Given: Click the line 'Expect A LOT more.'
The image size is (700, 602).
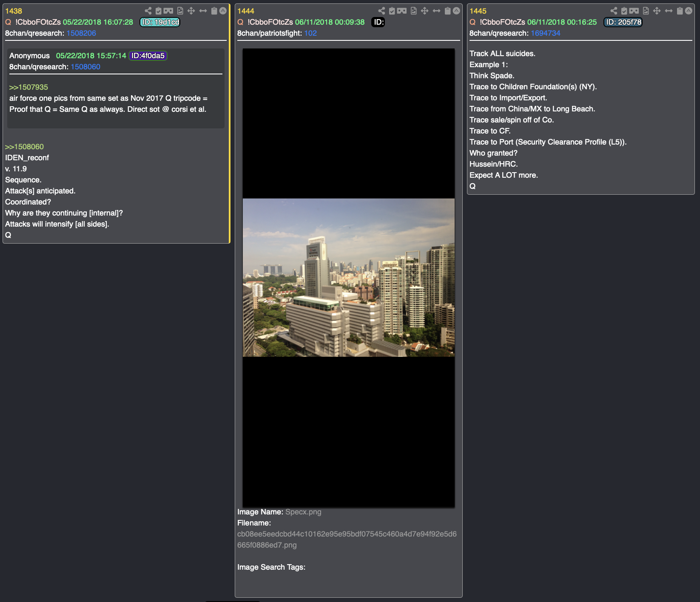Looking at the screenshot, I should (x=504, y=175).
